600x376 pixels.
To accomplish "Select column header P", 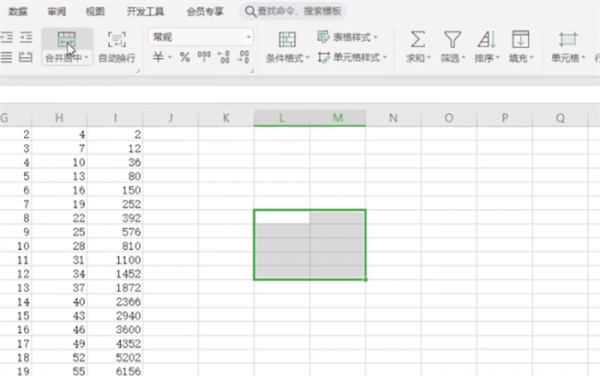I will pyautogui.click(x=505, y=118).
